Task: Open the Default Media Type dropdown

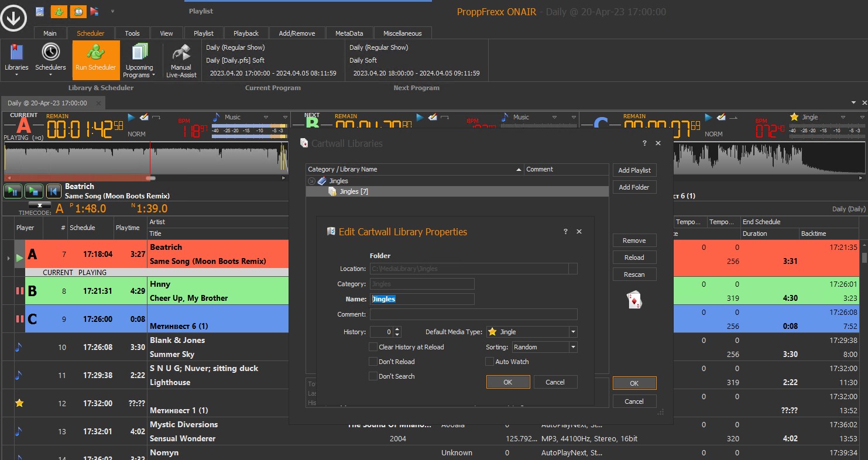Action: 572,332
